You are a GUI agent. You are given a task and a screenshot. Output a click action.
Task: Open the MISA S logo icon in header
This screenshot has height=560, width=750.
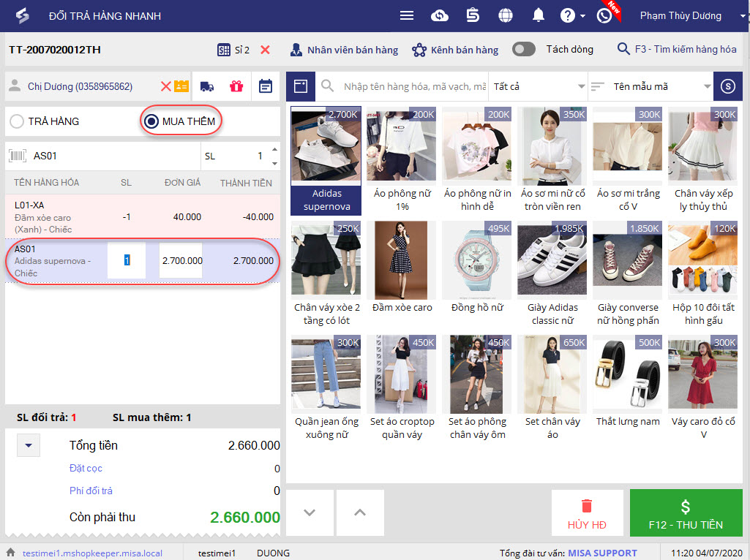[x=473, y=16]
